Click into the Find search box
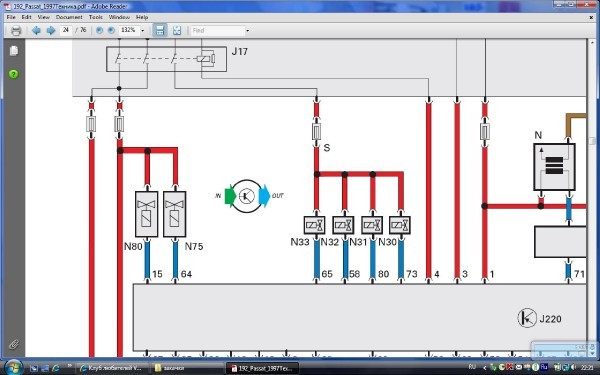The width and height of the screenshot is (600, 375). (218, 30)
